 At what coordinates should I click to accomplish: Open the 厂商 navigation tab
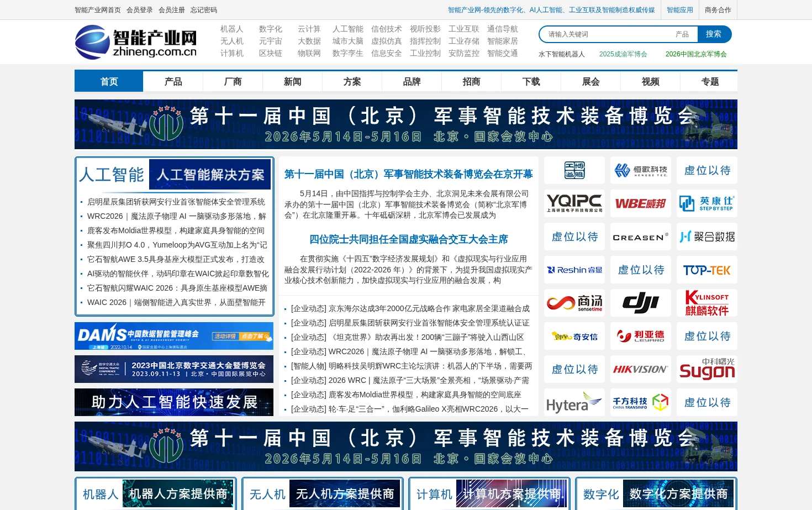[x=233, y=82]
